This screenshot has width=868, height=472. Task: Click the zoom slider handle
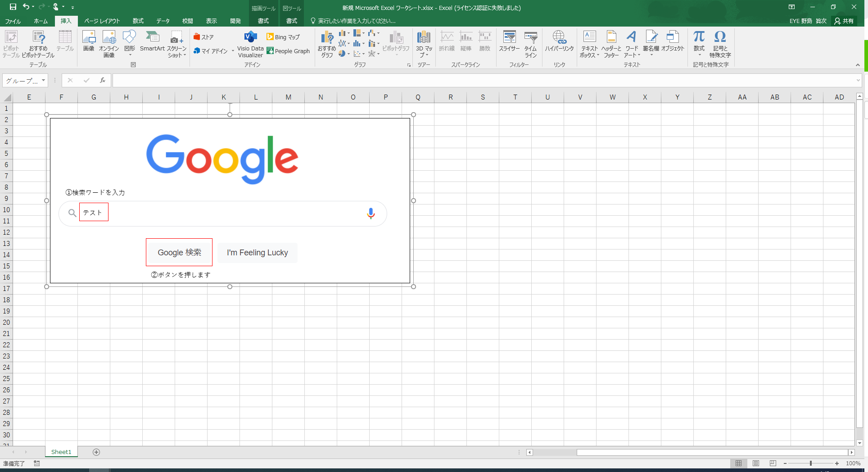coord(811,463)
